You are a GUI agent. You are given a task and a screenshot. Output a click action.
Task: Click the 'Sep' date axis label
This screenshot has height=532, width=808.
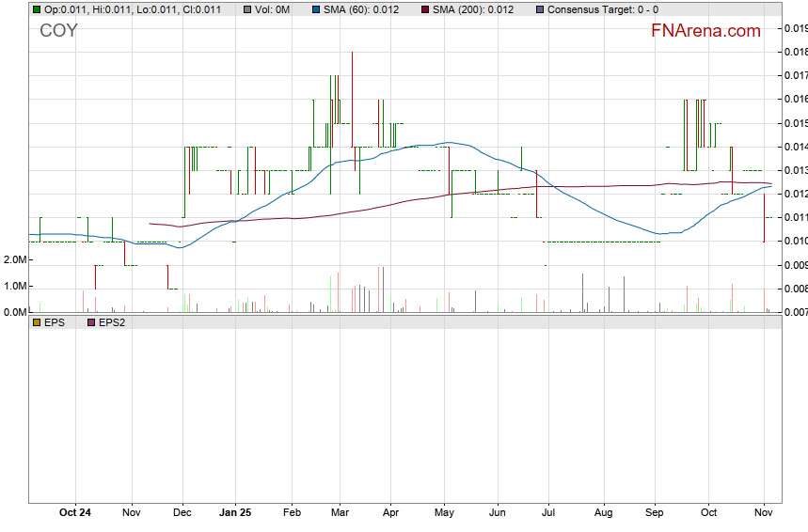[656, 513]
